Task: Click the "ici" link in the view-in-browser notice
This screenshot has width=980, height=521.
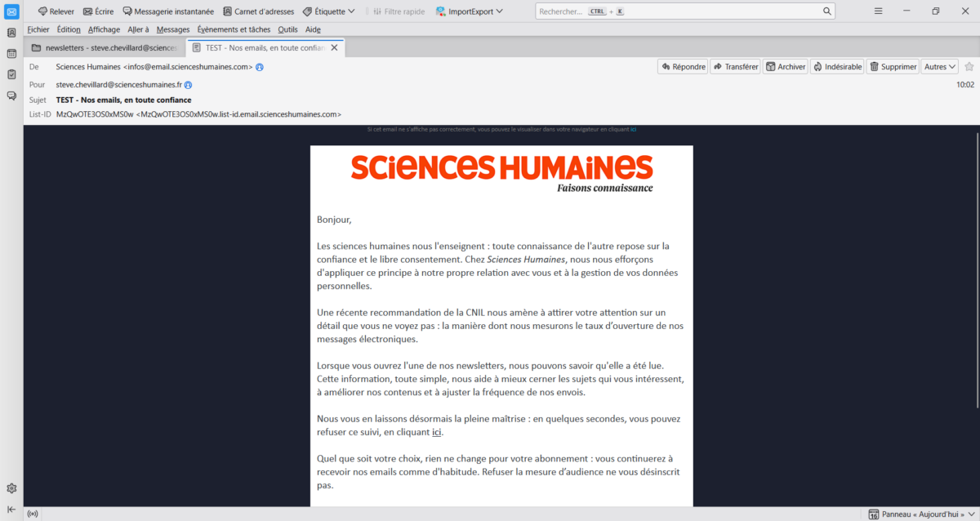Action: [x=633, y=129]
